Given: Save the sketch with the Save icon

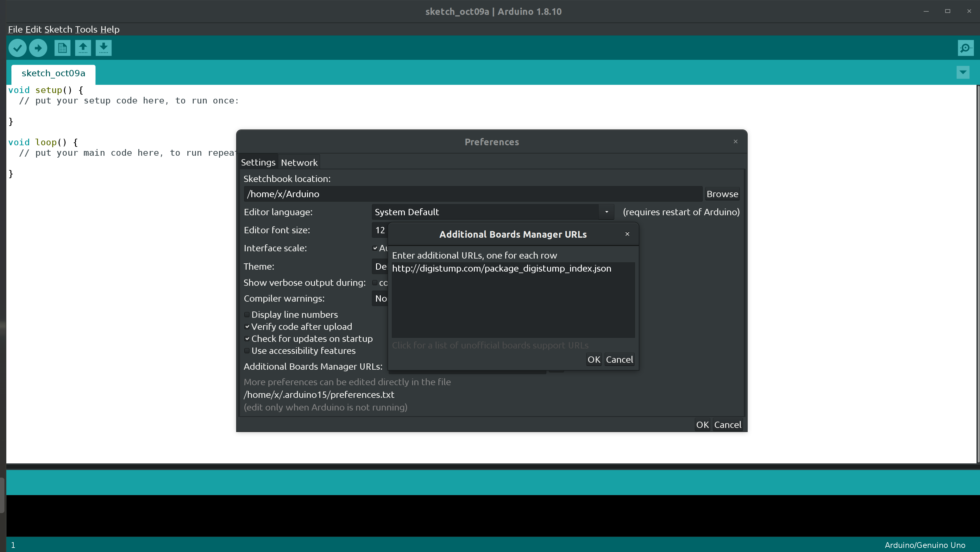Looking at the screenshot, I should pos(104,48).
